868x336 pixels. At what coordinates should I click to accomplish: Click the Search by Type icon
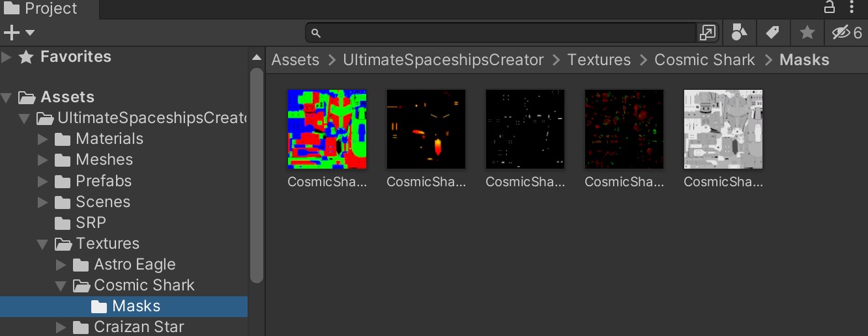pos(739,32)
